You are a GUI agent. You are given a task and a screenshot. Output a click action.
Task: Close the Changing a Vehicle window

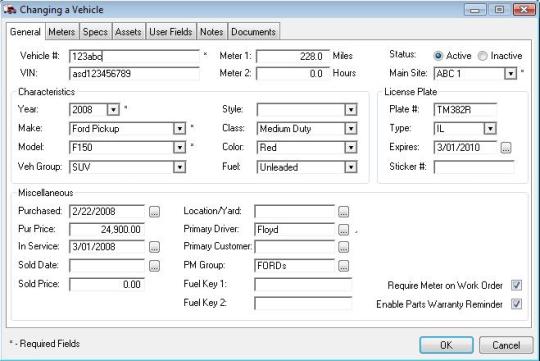click(523, 9)
